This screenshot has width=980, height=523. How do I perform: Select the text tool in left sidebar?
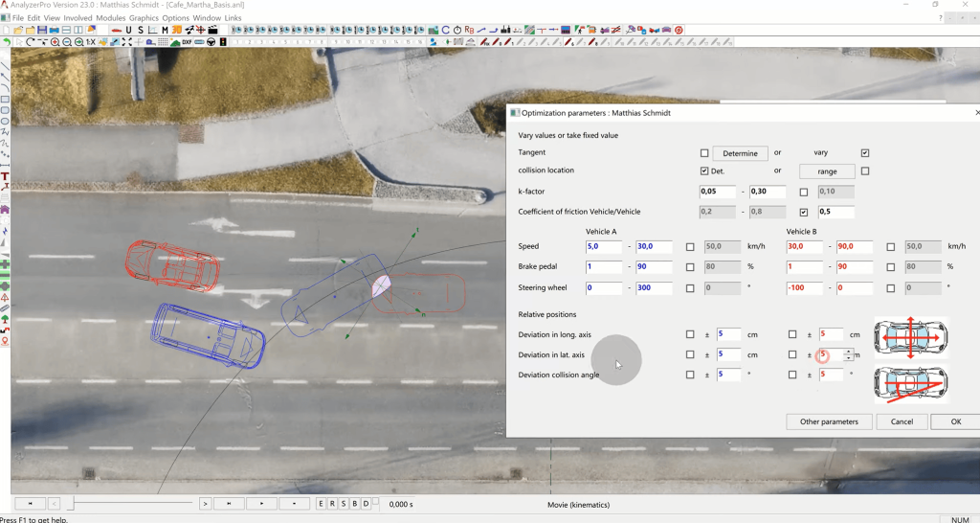pyautogui.click(x=5, y=176)
